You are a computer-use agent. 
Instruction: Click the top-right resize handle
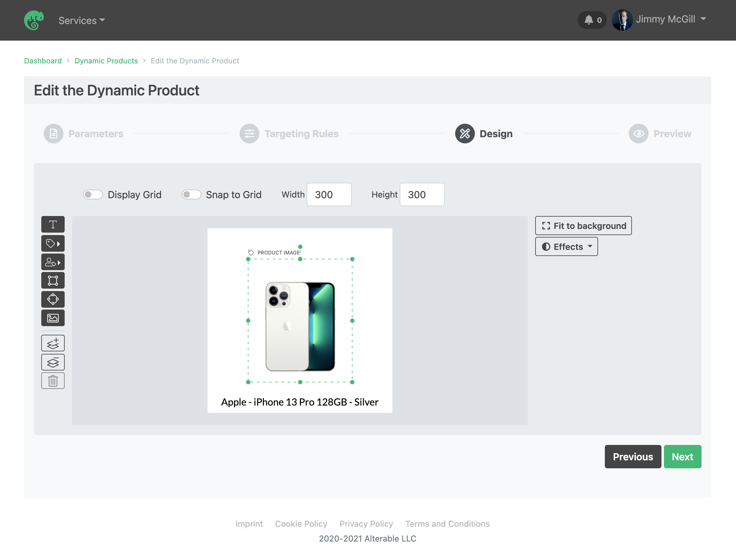(352, 259)
